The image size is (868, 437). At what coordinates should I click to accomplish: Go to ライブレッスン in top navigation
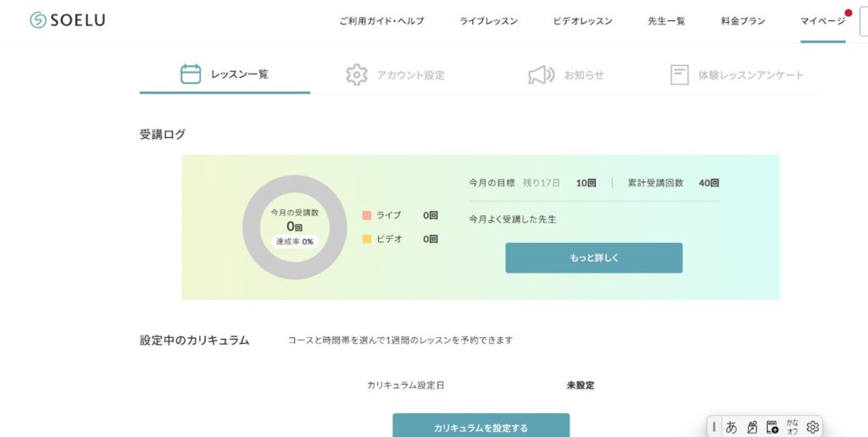(x=488, y=20)
